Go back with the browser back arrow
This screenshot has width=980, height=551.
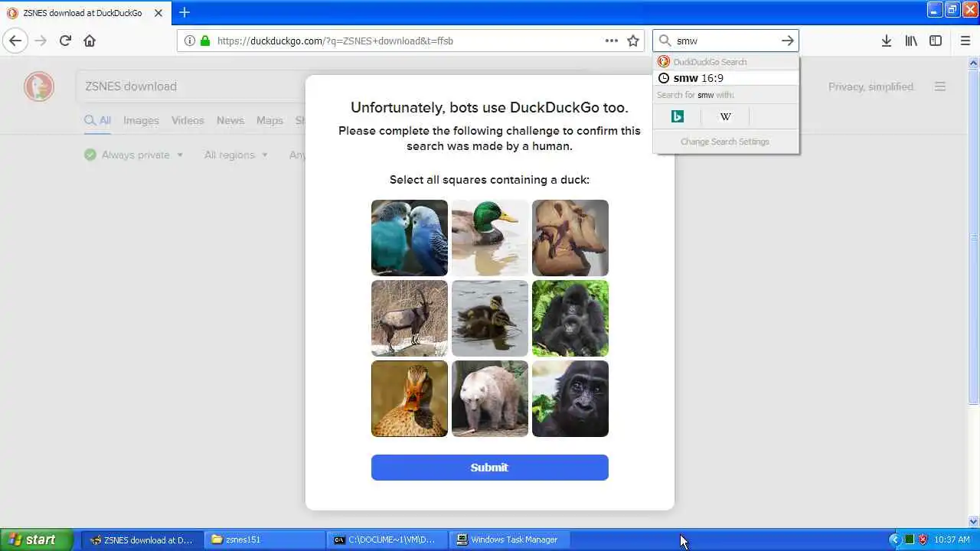pos(15,41)
